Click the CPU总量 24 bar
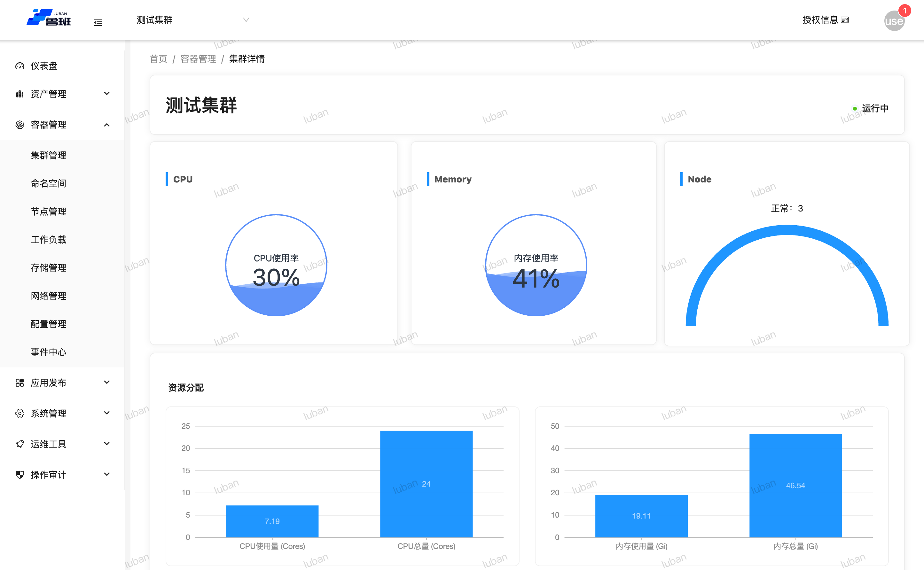Viewport: 924px width, 570px height. point(426,484)
